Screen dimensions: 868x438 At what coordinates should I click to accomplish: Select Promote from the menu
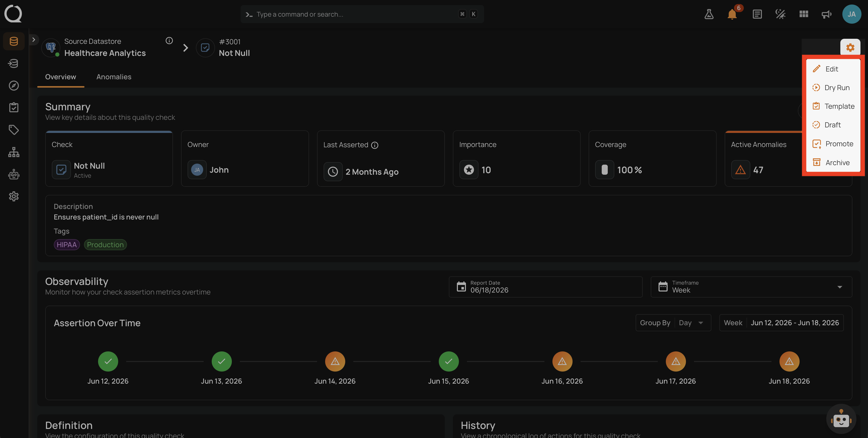click(x=833, y=144)
